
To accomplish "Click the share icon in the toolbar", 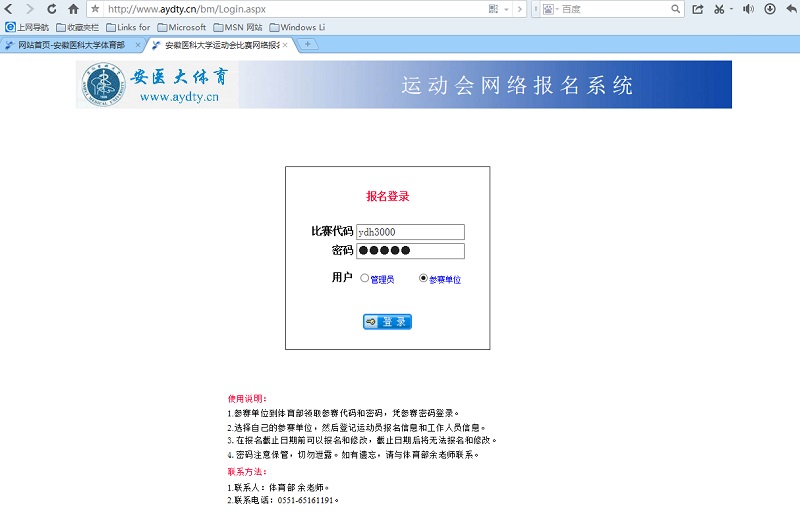I will (697, 9).
